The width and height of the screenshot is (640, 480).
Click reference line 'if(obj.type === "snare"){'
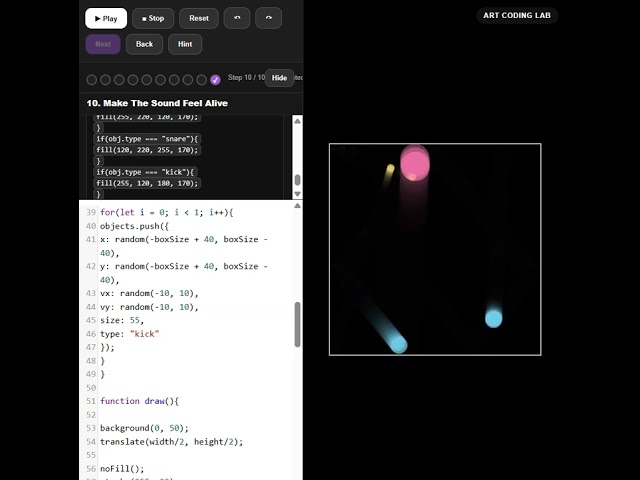point(147,139)
